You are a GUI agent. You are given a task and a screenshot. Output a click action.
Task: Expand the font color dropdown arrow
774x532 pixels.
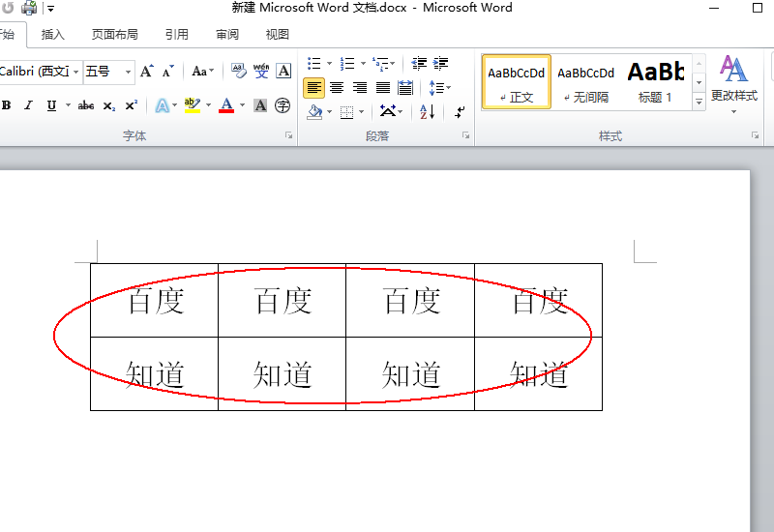tap(243, 105)
